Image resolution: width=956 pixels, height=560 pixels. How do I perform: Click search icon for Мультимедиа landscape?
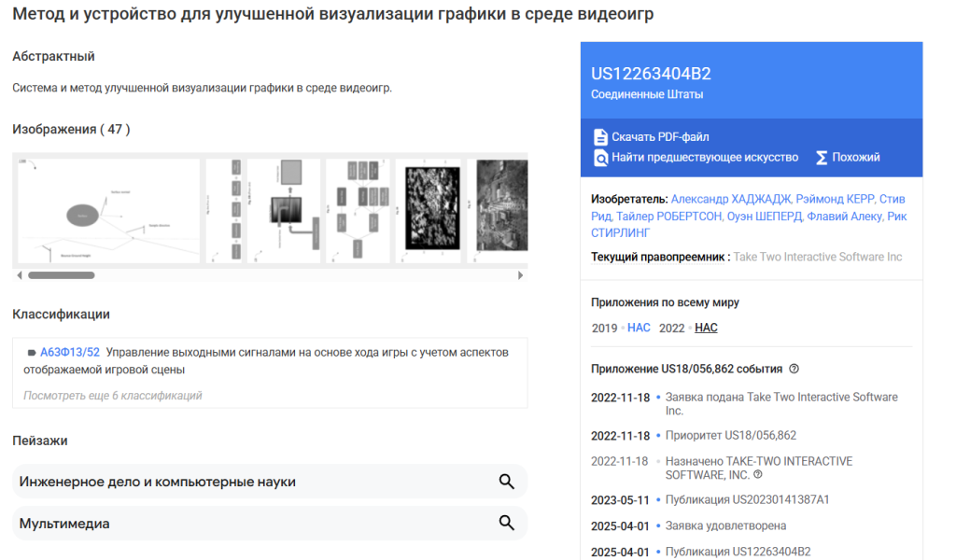pos(507,523)
